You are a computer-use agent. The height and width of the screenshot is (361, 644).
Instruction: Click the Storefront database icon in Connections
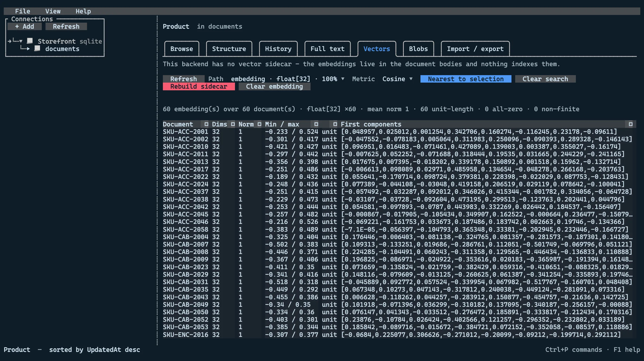[30, 41]
